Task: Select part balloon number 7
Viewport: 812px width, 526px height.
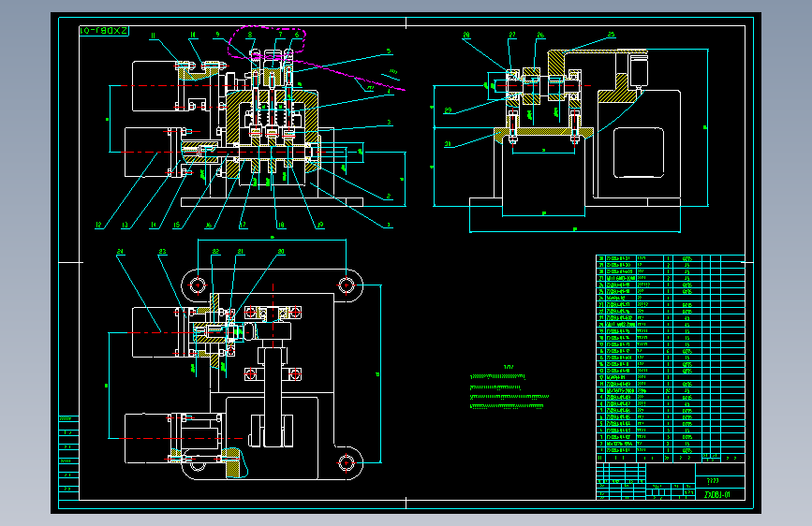Action: click(280, 35)
